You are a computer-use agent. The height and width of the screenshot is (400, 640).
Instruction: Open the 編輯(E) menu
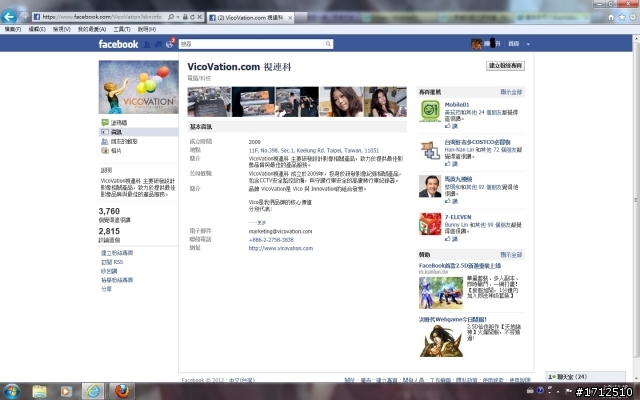click(37, 29)
